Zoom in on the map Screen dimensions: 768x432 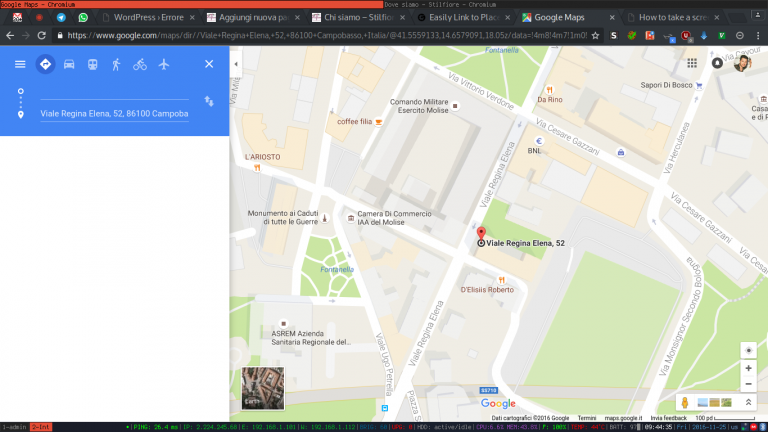click(x=748, y=368)
